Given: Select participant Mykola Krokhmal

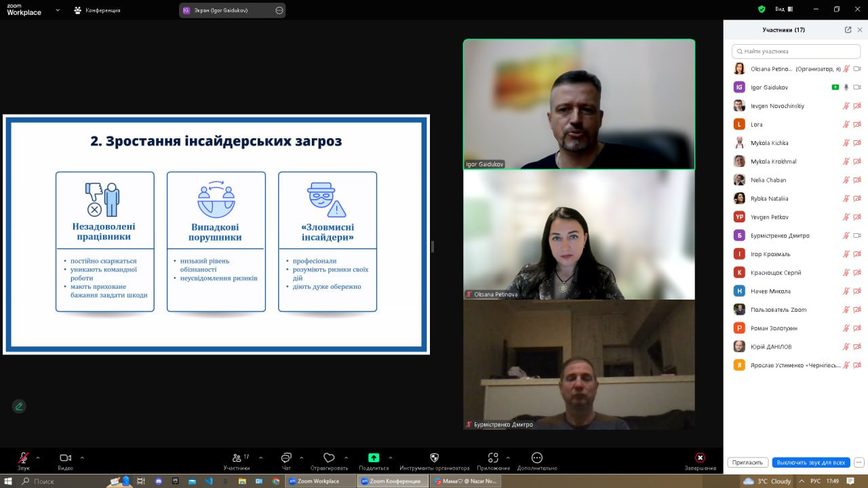Looking at the screenshot, I should [796, 161].
